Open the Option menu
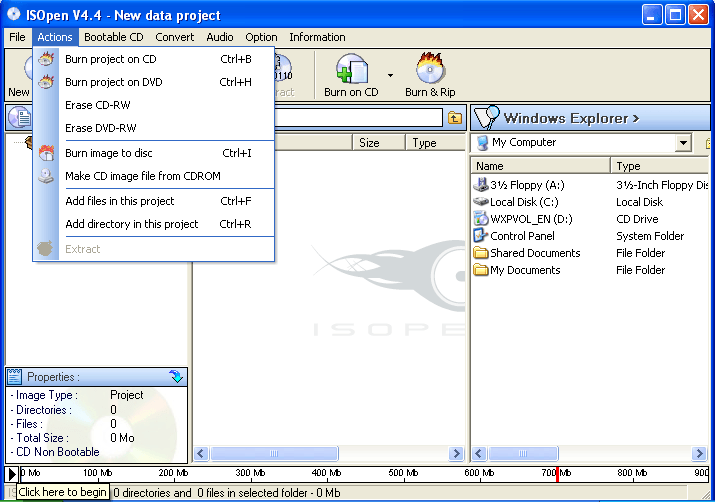The width and height of the screenshot is (715, 502). pyautogui.click(x=261, y=37)
